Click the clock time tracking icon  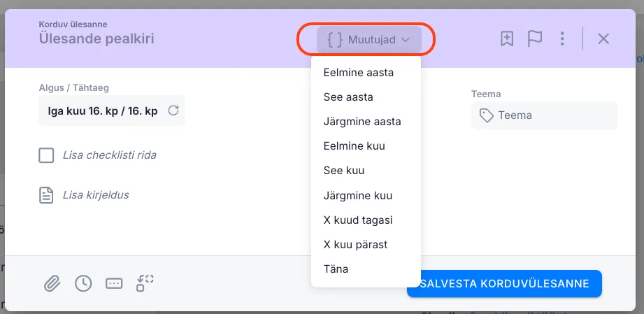(83, 283)
